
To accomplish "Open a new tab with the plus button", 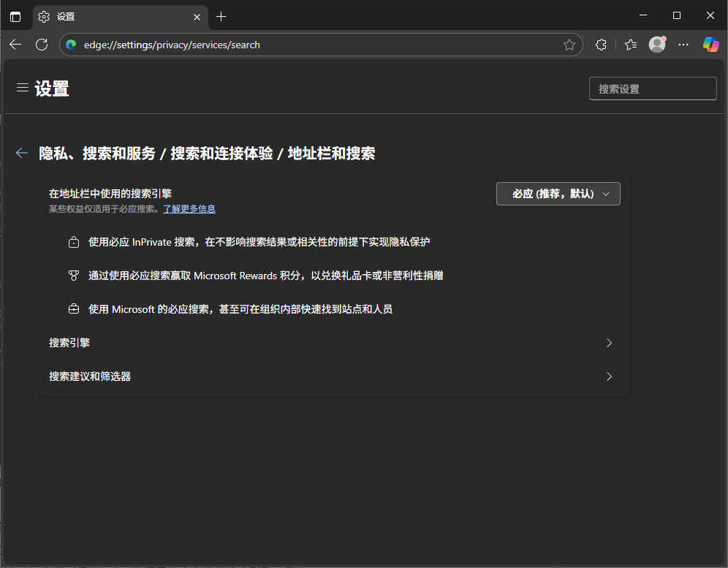I will coord(221,16).
